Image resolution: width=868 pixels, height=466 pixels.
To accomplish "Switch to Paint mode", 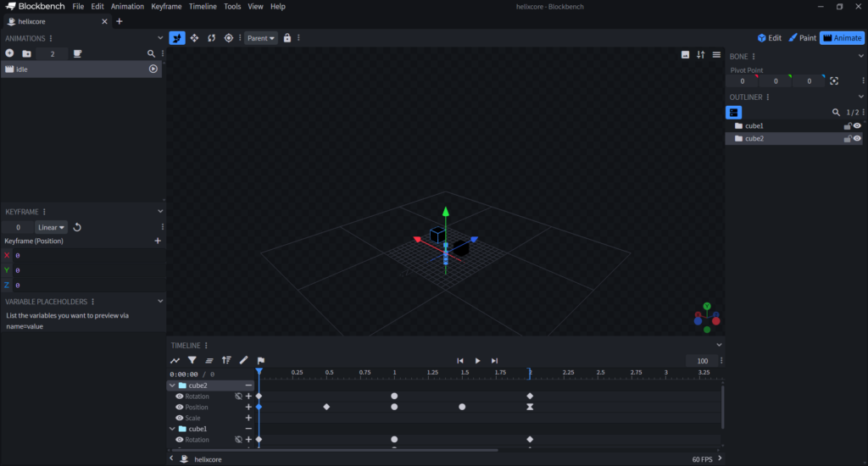I will tap(802, 38).
